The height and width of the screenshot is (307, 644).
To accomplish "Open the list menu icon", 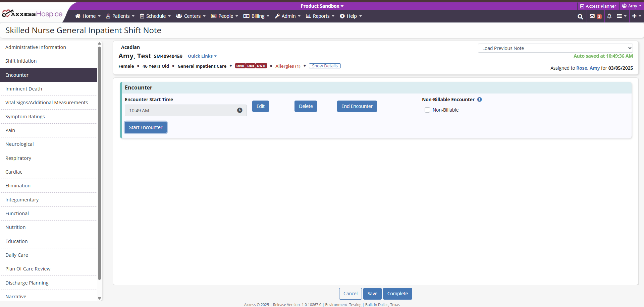I will [621, 16].
